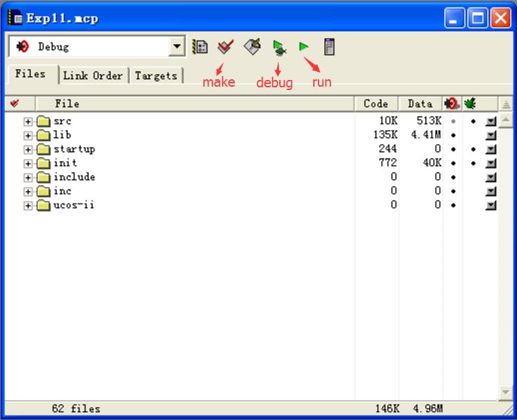Open the popup menu for inc row
517x420 pixels.
click(x=490, y=191)
